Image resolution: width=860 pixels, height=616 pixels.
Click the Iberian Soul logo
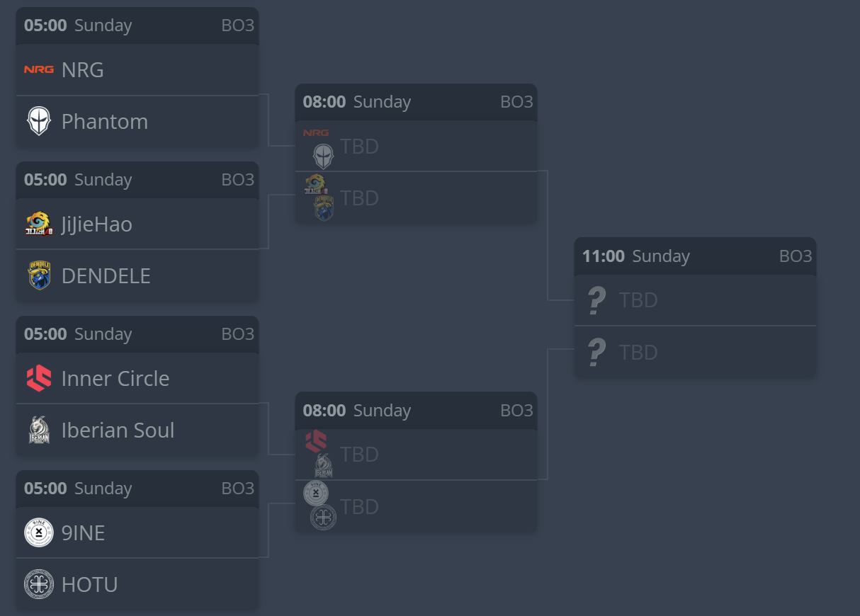tap(39, 430)
